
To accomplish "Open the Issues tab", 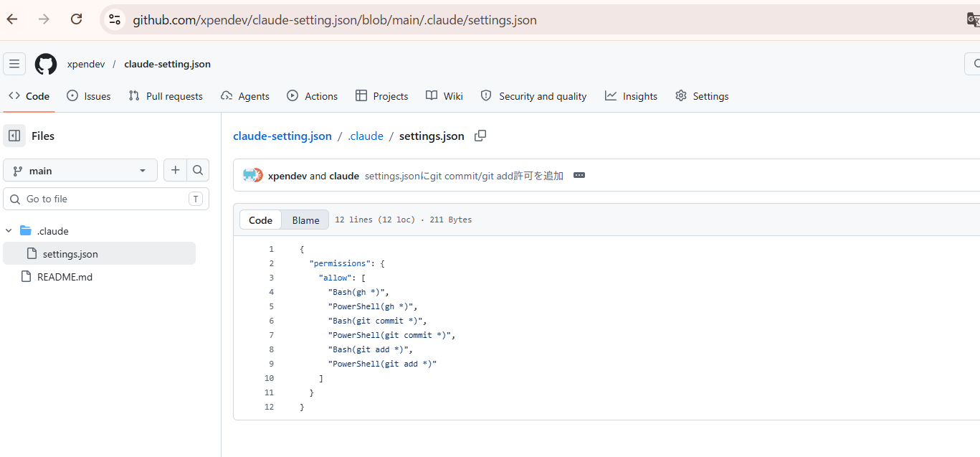I will 89,96.
